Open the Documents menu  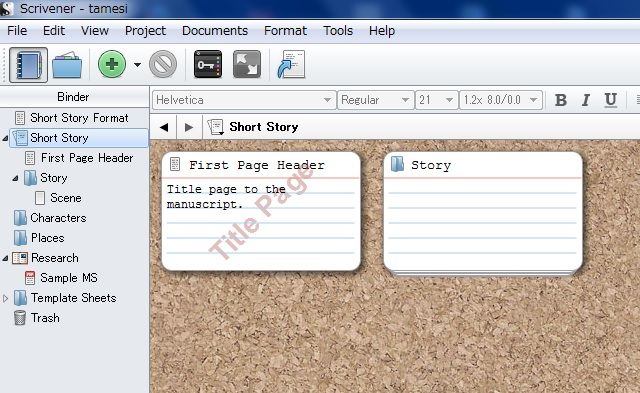coord(215,31)
